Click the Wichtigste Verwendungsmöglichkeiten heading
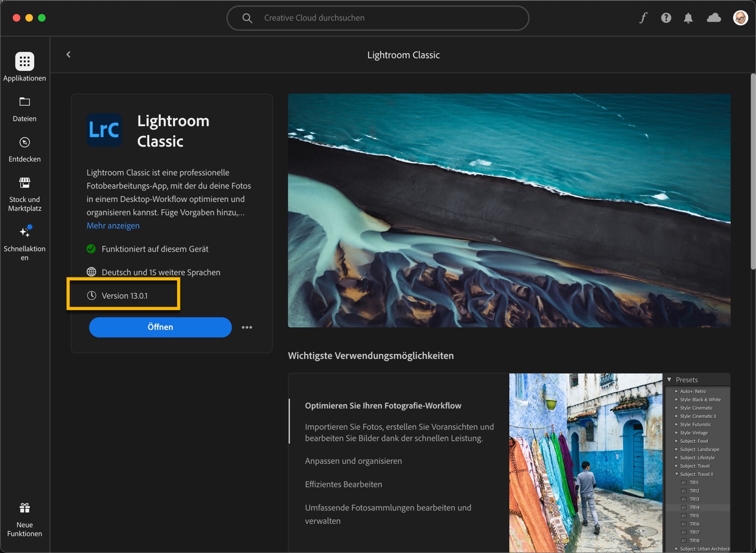The image size is (756, 553). pos(370,356)
